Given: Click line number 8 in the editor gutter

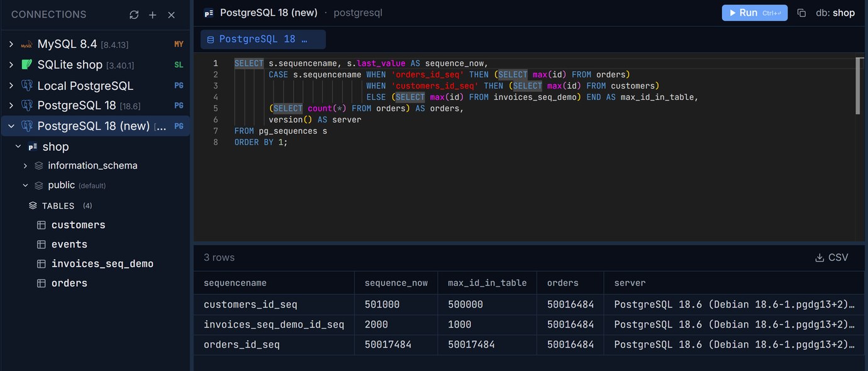Looking at the screenshot, I should (x=216, y=142).
